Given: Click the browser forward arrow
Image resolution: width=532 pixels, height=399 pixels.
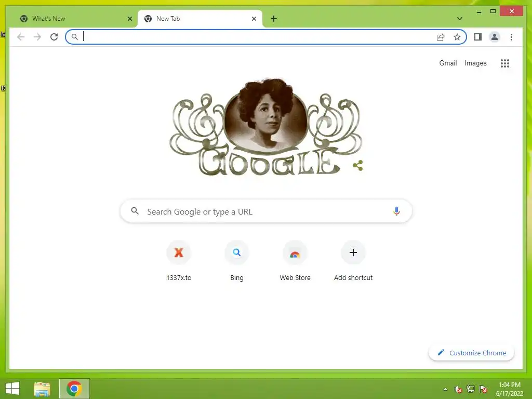Looking at the screenshot, I should [37, 37].
